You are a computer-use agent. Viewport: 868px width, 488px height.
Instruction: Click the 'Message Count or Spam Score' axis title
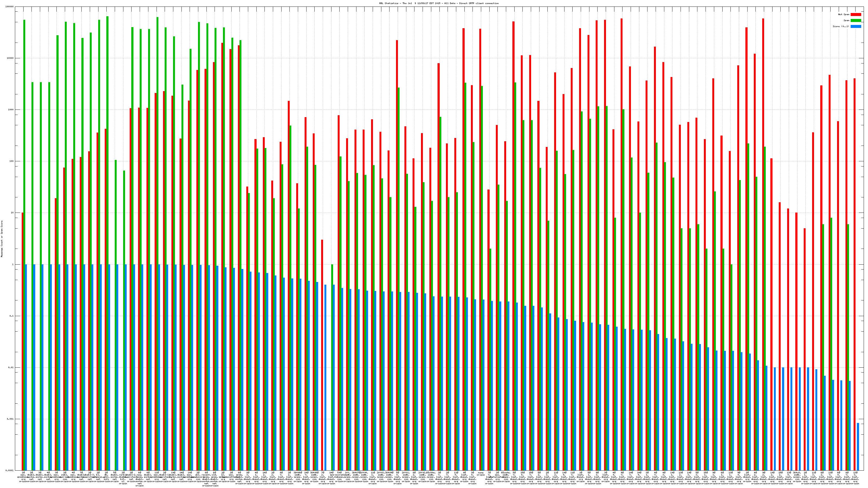2,239
